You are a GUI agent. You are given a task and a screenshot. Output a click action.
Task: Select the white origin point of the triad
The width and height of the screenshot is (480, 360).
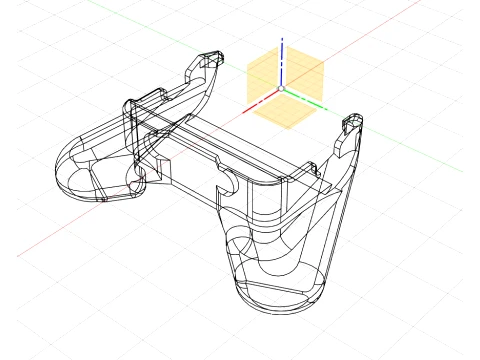tap(281, 89)
